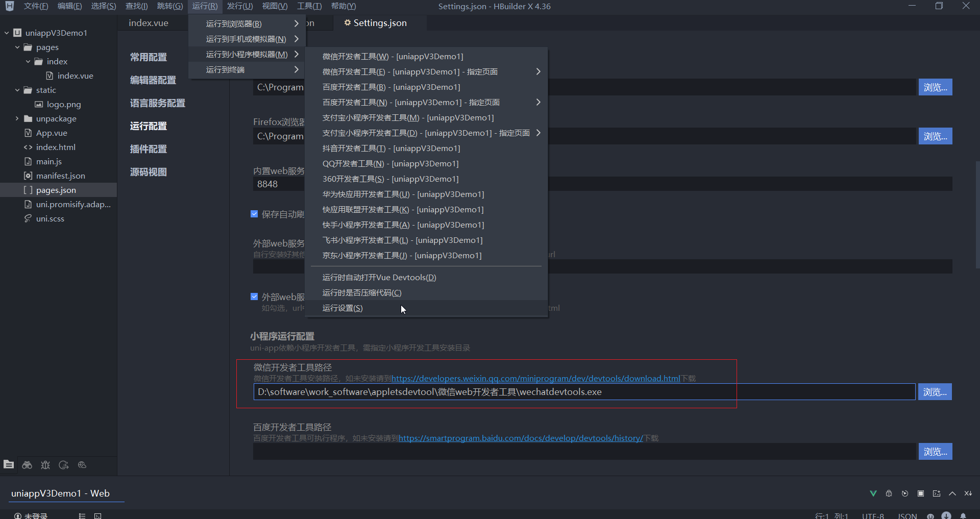This screenshot has height=519, width=980.
Task: Open 源码视图 settings section
Action: [x=149, y=172]
